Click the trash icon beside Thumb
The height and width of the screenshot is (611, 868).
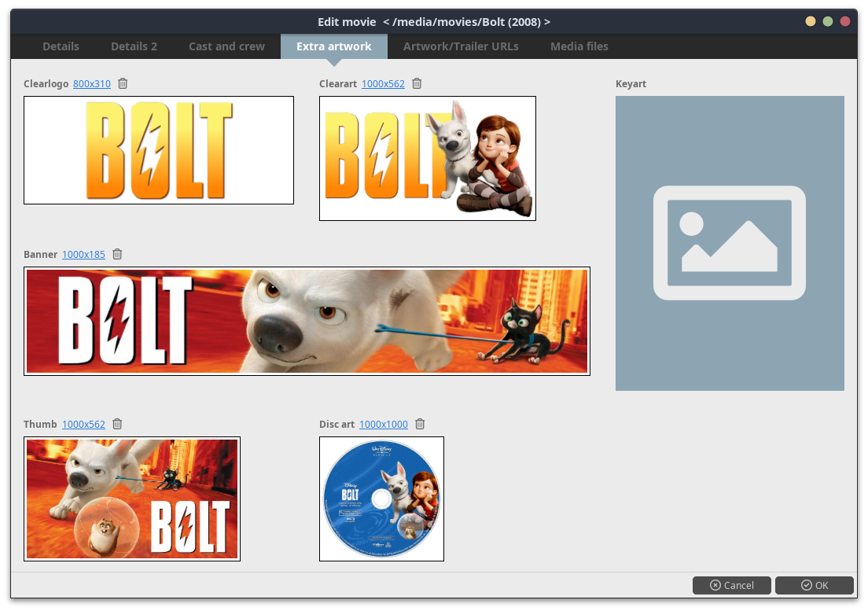pyautogui.click(x=117, y=424)
